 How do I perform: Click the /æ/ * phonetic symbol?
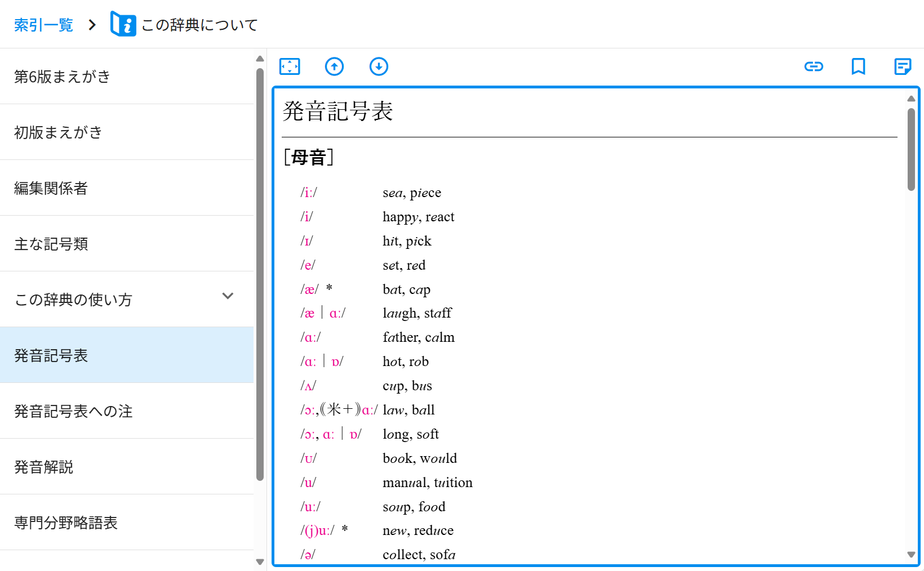[316, 289]
